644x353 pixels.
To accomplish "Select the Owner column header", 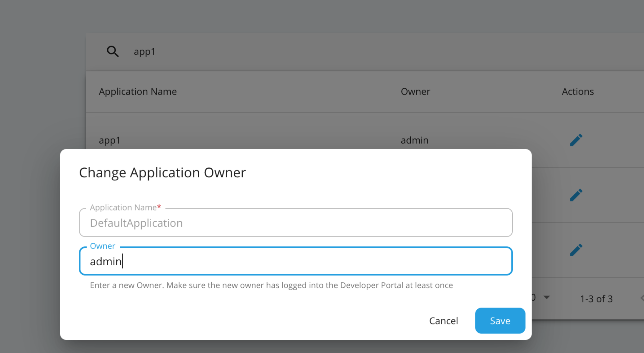I will (415, 91).
